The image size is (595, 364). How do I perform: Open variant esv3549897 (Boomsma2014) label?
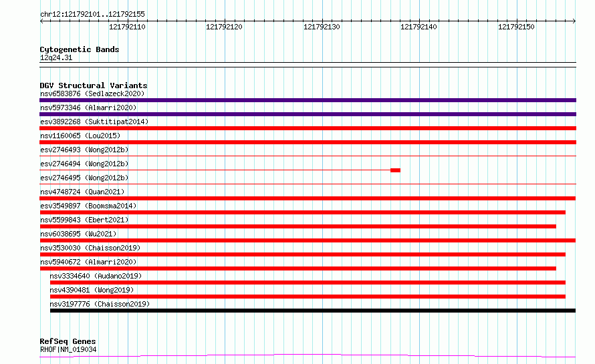pos(88,206)
